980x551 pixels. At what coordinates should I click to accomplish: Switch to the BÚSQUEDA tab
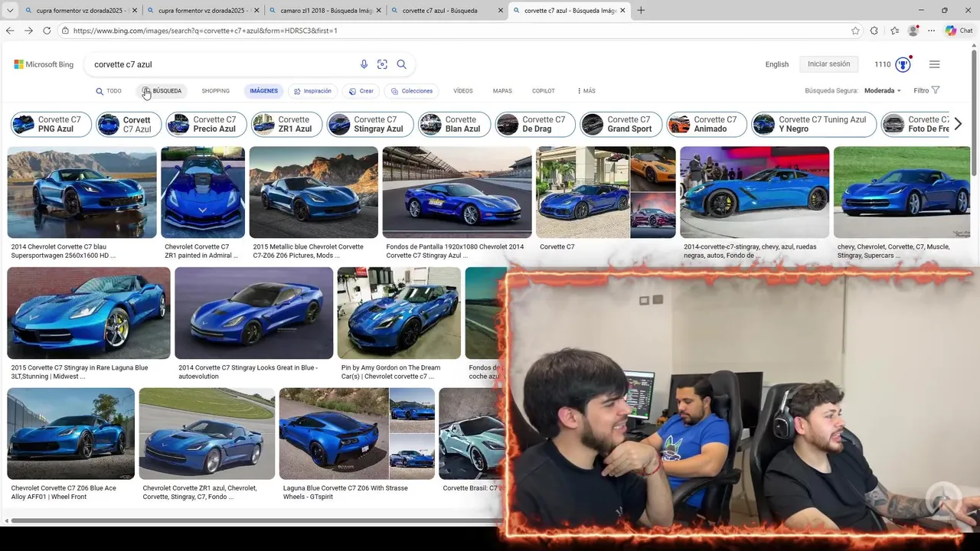pos(162,91)
